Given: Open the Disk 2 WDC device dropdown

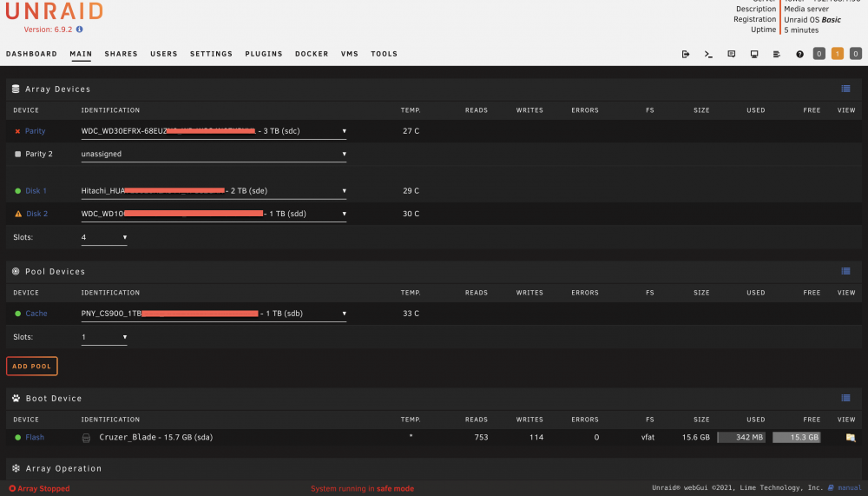Looking at the screenshot, I should tap(214, 214).
